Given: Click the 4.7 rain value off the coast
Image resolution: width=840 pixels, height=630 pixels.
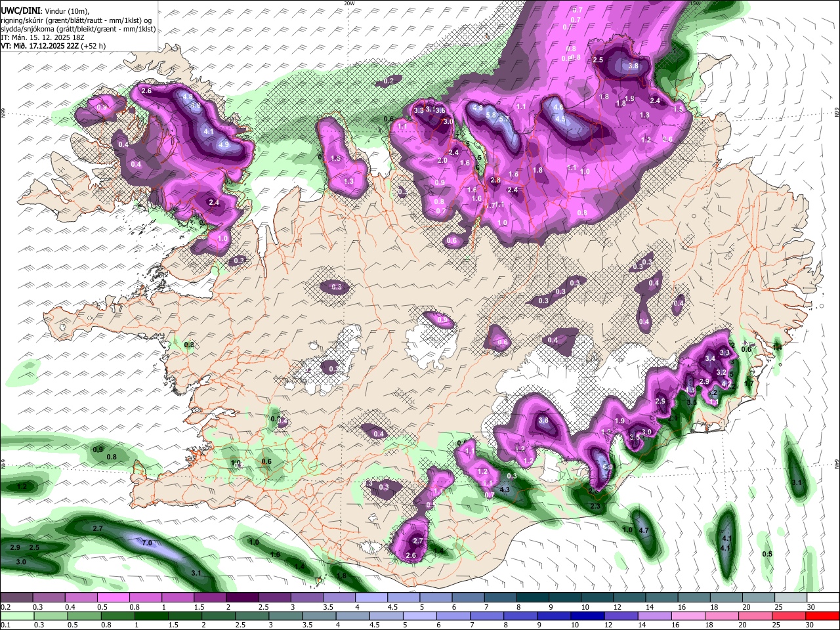Looking at the screenshot, I should pyautogui.click(x=644, y=530).
